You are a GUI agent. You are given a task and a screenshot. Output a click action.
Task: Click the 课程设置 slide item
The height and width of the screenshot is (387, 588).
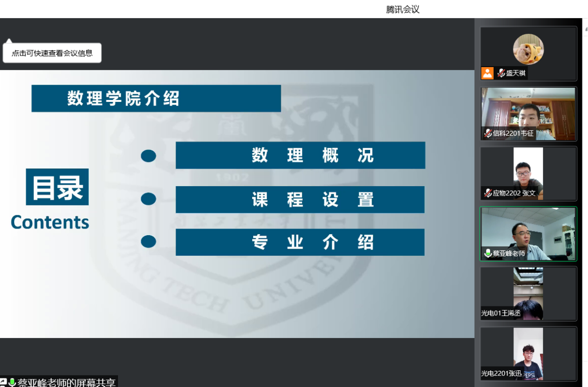[300, 200]
